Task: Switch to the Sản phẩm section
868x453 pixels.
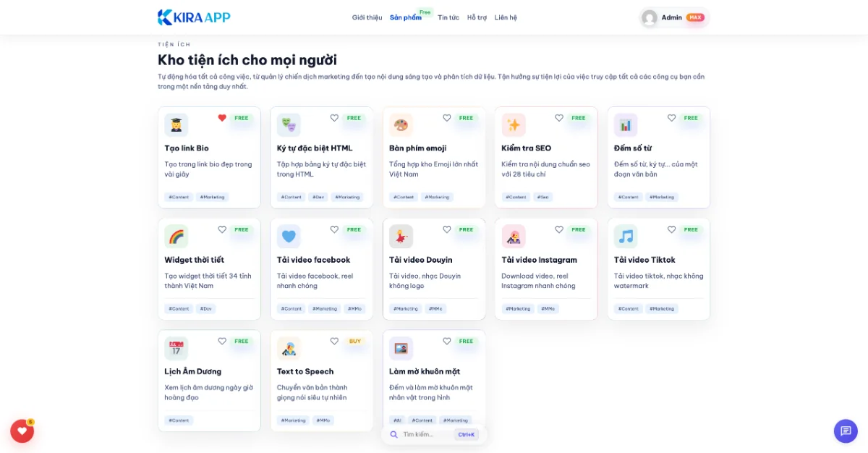Action: pos(405,17)
